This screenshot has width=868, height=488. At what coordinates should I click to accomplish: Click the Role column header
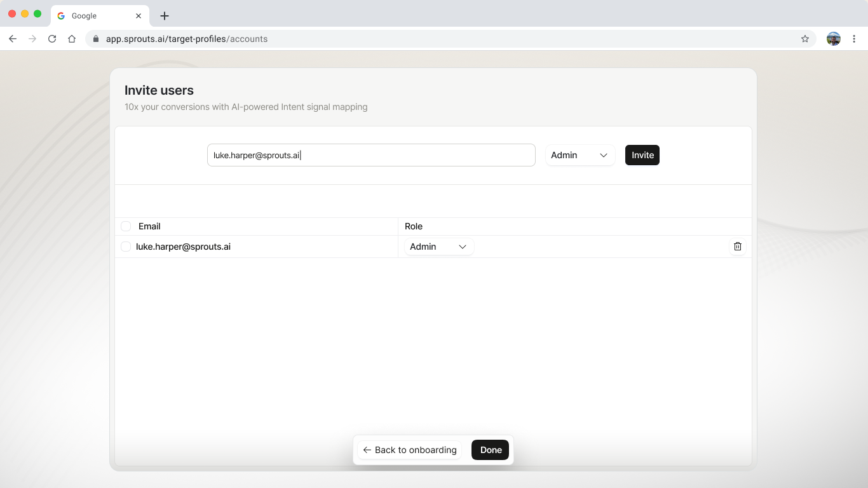point(414,226)
